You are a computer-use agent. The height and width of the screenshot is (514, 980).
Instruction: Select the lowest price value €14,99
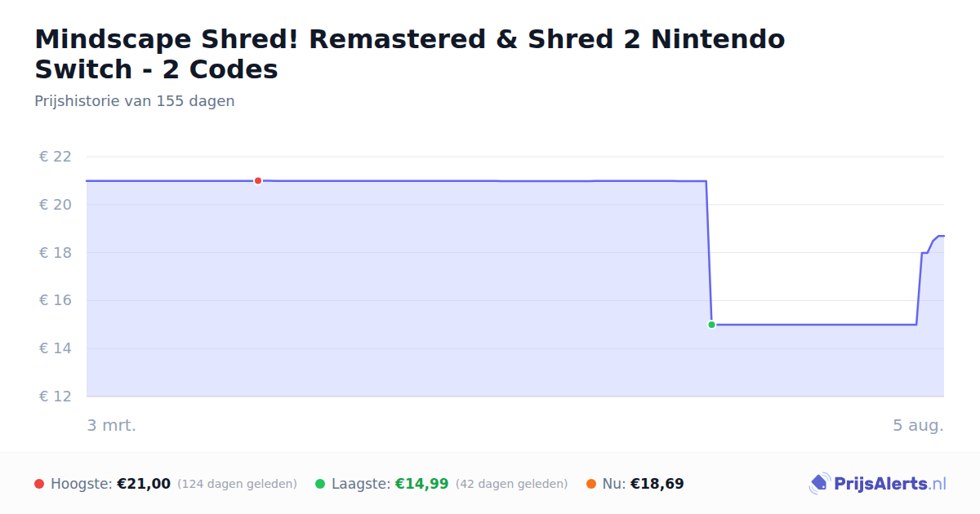pyautogui.click(x=422, y=484)
